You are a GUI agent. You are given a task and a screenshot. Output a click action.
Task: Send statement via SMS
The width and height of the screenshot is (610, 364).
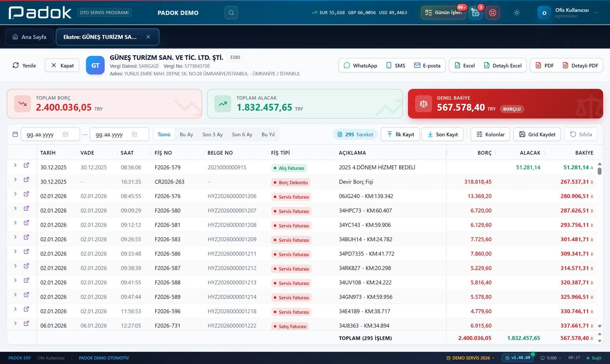click(x=396, y=65)
